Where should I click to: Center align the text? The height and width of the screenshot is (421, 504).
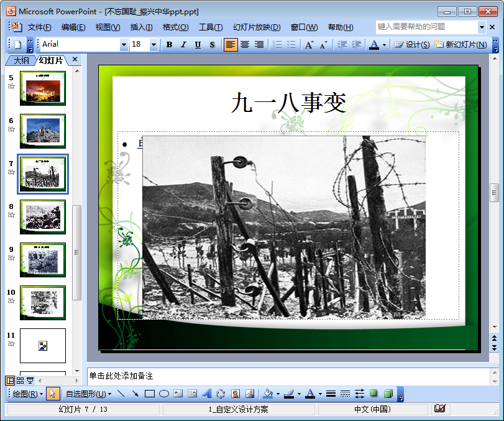pos(245,45)
